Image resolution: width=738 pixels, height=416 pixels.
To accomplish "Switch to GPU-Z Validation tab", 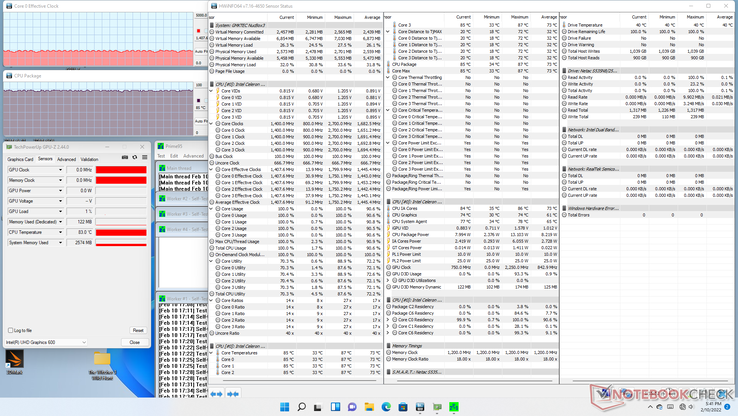I will tap(89, 159).
